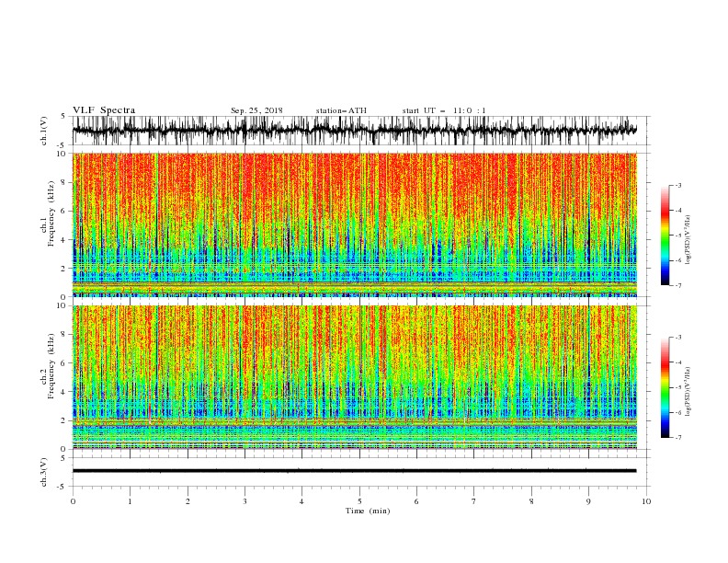Click the "7" minute tick on time axis
Screen dimensions: 728x563
[474, 501]
